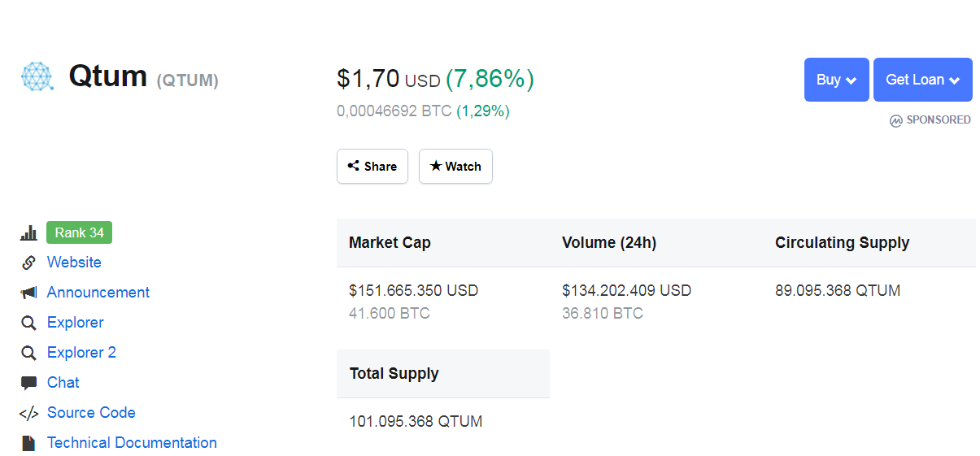This screenshot has height=456, width=980.
Task: Open the Website link
Action: coord(74,263)
